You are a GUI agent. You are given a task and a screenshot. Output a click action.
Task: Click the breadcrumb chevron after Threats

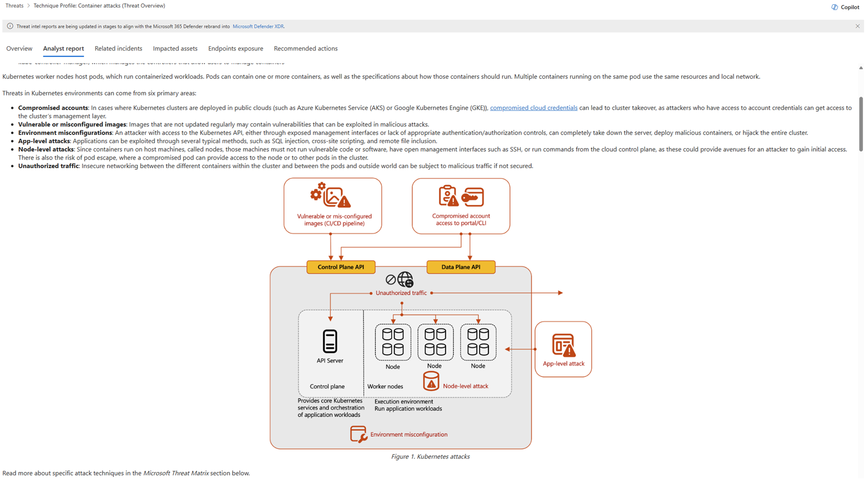pos(28,6)
